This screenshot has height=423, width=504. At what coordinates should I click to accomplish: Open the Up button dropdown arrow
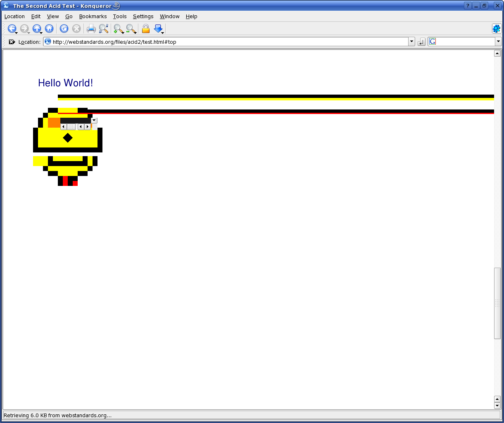41,32
